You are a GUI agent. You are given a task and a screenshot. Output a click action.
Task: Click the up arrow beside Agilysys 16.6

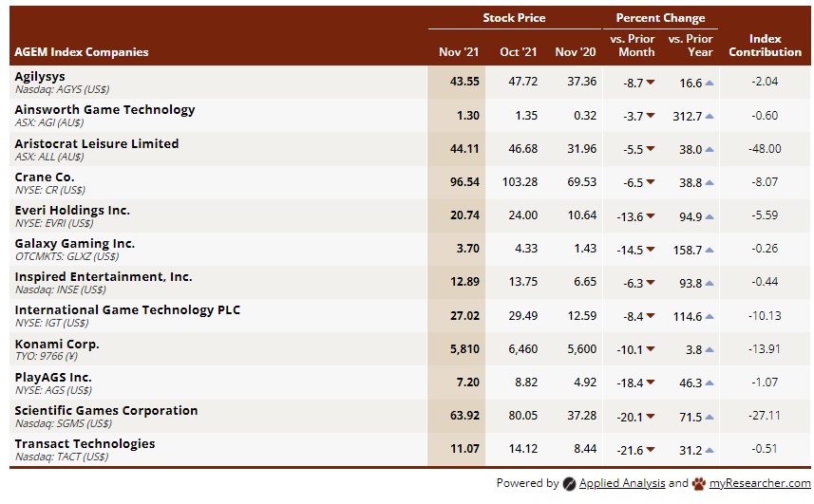pos(710,83)
